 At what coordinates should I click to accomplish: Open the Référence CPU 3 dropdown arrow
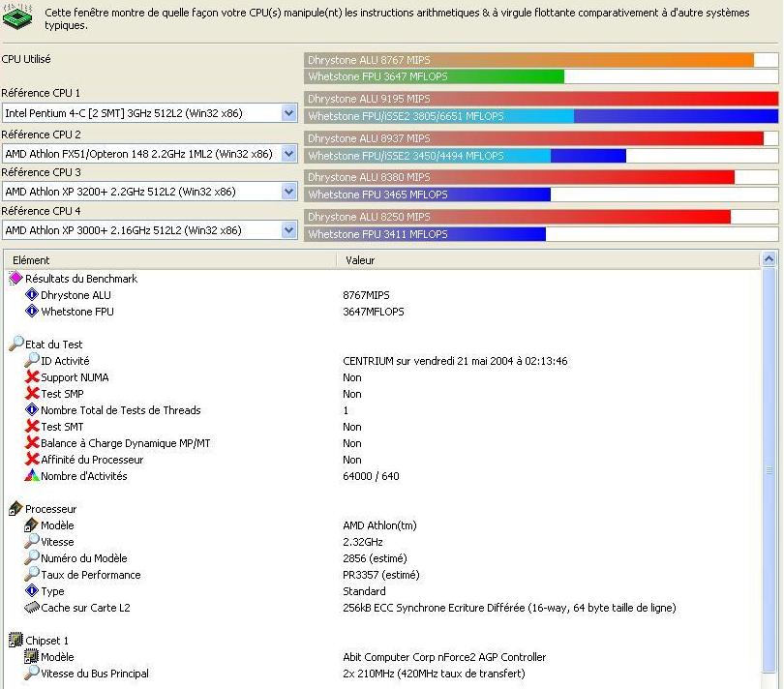click(289, 191)
